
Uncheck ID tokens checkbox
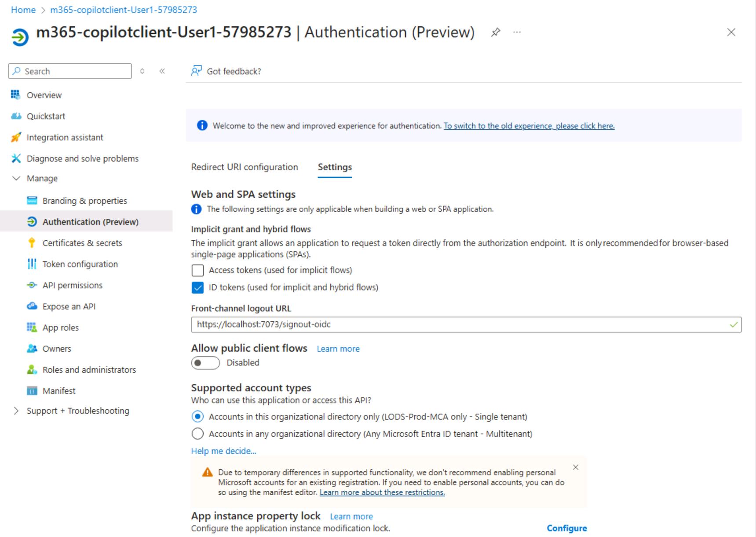point(198,287)
